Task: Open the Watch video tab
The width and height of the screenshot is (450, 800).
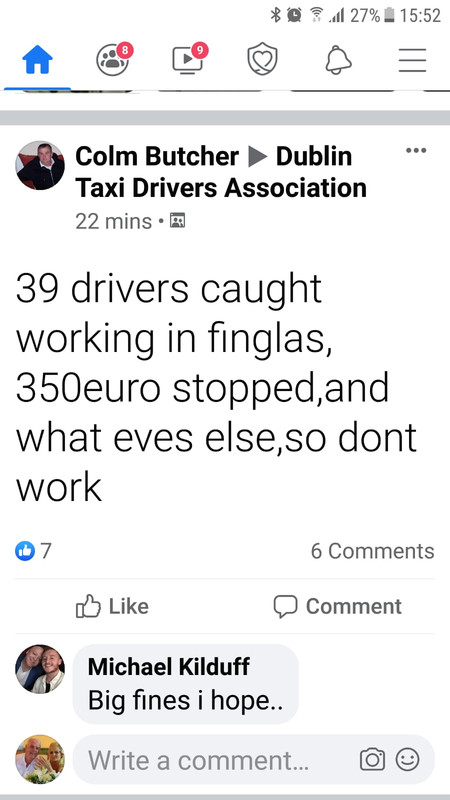Action: coord(189,59)
